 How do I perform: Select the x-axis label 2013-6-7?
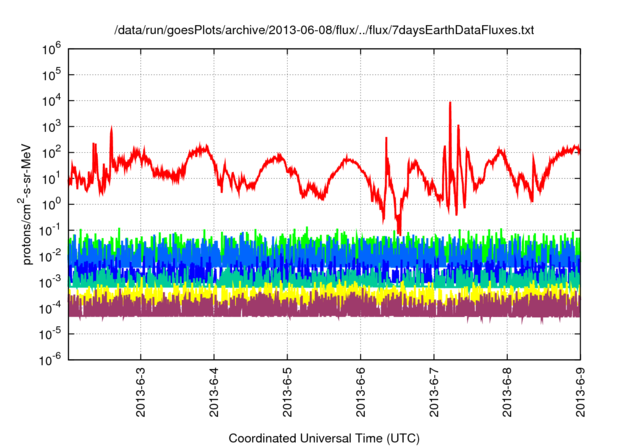pyautogui.click(x=434, y=392)
